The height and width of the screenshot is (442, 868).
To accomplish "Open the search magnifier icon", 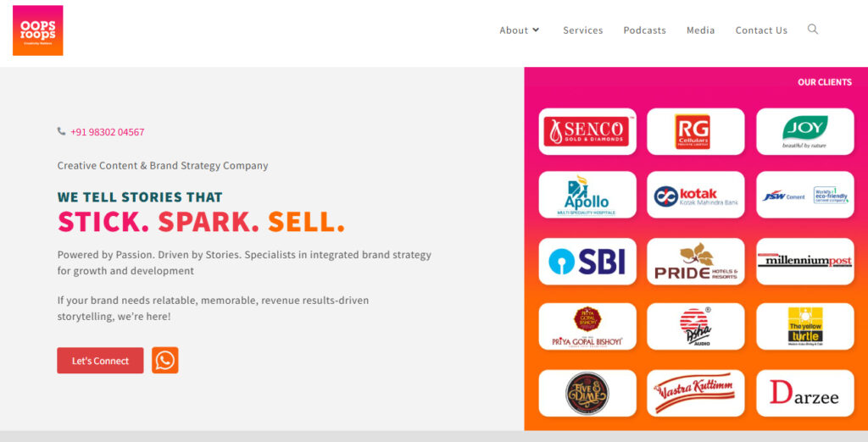I will click(x=813, y=30).
